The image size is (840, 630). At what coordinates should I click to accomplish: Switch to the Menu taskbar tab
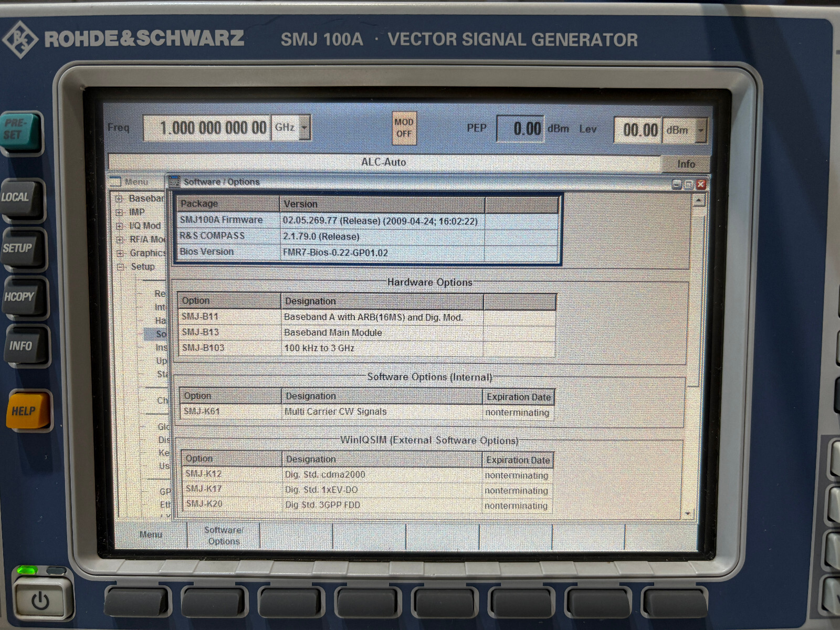point(151,534)
